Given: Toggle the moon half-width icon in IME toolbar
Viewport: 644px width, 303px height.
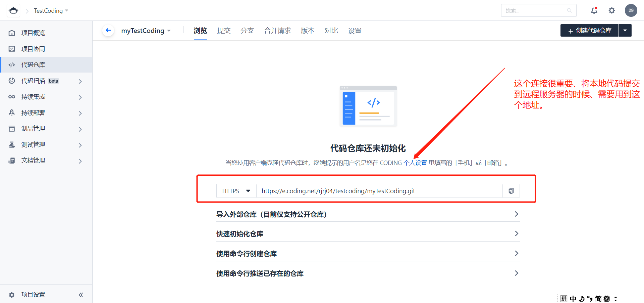Looking at the screenshot, I should (582, 299).
